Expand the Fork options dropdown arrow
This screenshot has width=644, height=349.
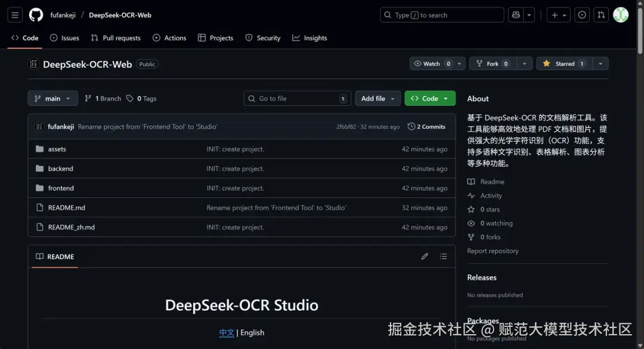pos(525,64)
